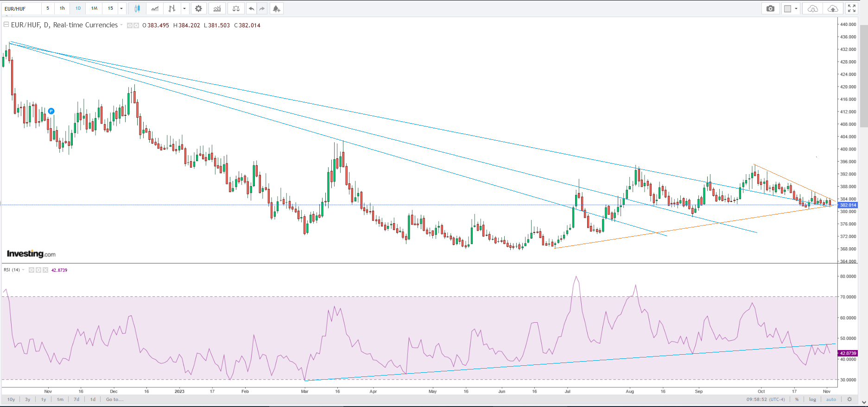Image resolution: width=868 pixels, height=407 pixels.
Task: Toggle log scale on price axis
Action: [812, 399]
